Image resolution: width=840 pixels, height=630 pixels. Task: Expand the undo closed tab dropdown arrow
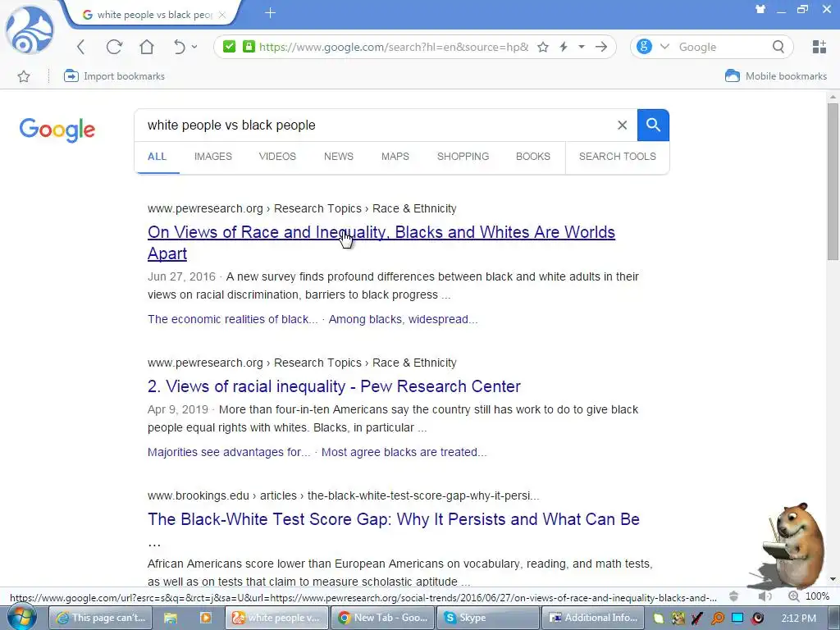(x=194, y=47)
